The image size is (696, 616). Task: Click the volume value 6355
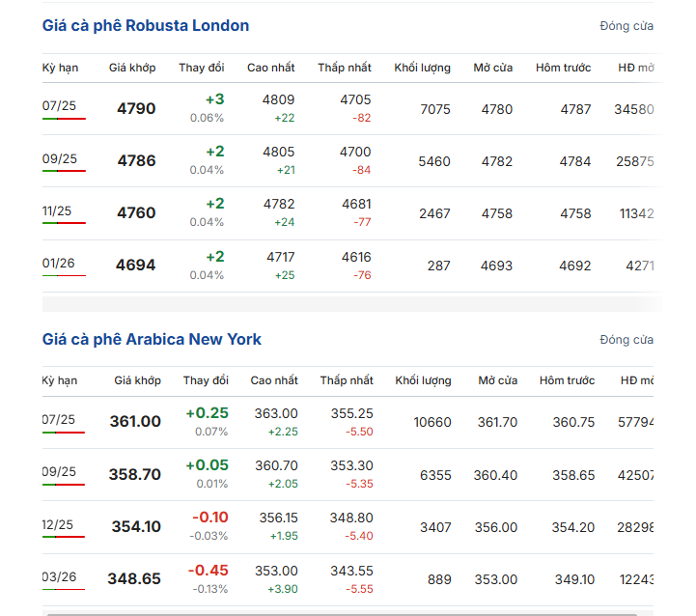pos(435,475)
